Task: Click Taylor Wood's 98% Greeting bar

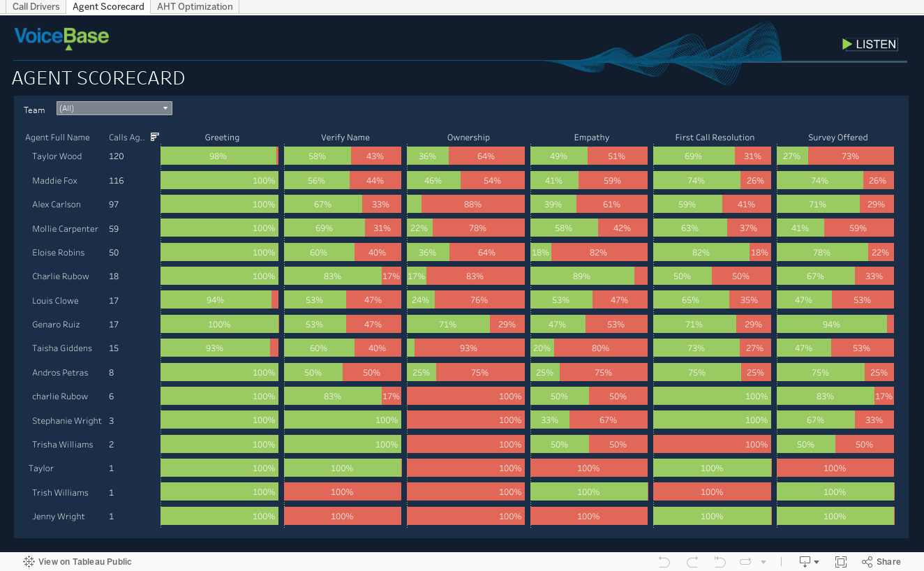Action: point(218,156)
